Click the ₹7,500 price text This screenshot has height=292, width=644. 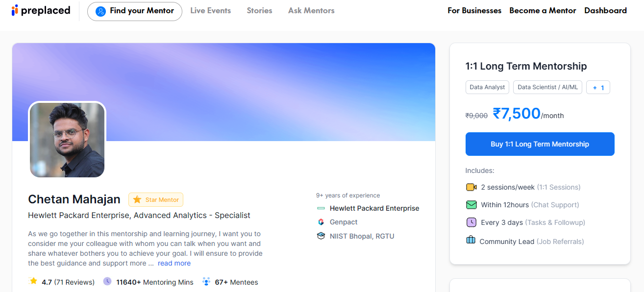517,113
